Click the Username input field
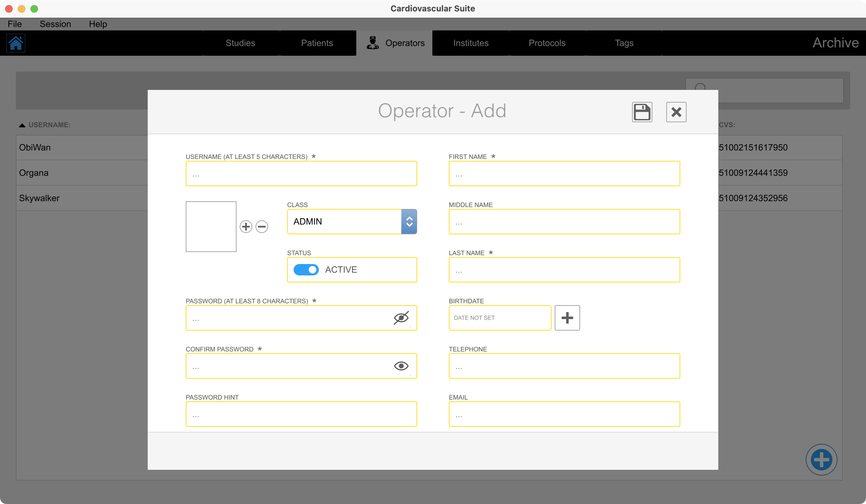Screen dimensions: 866x504 point(301,174)
